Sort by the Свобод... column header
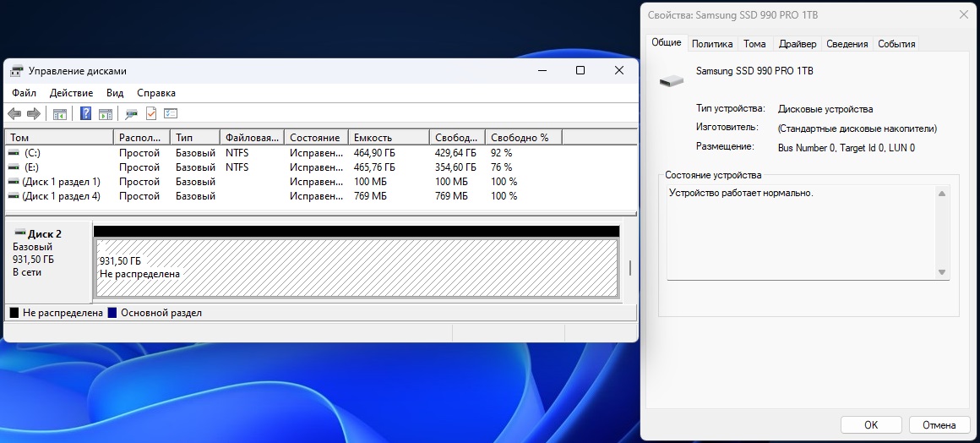The height and width of the screenshot is (443, 980). (458, 137)
